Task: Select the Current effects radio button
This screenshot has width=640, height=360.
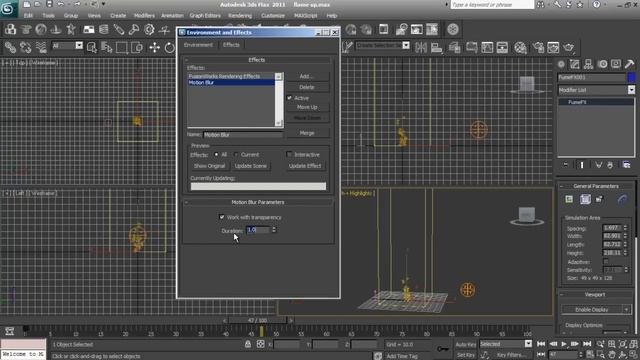Action: [236, 154]
